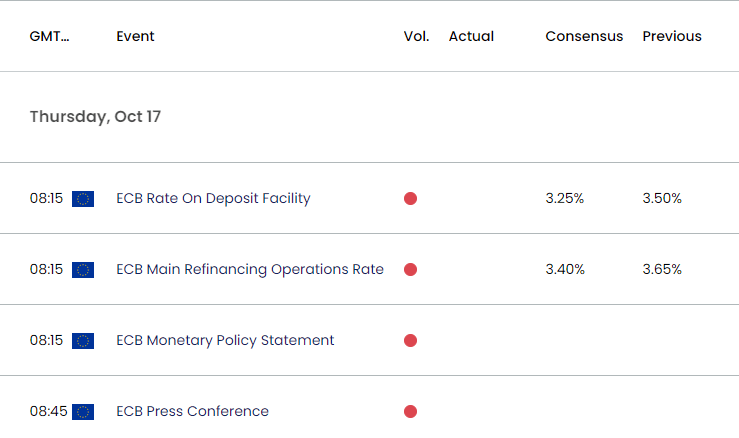Click the Consensus column header
Image resolution: width=739 pixels, height=438 pixels.
pos(584,36)
